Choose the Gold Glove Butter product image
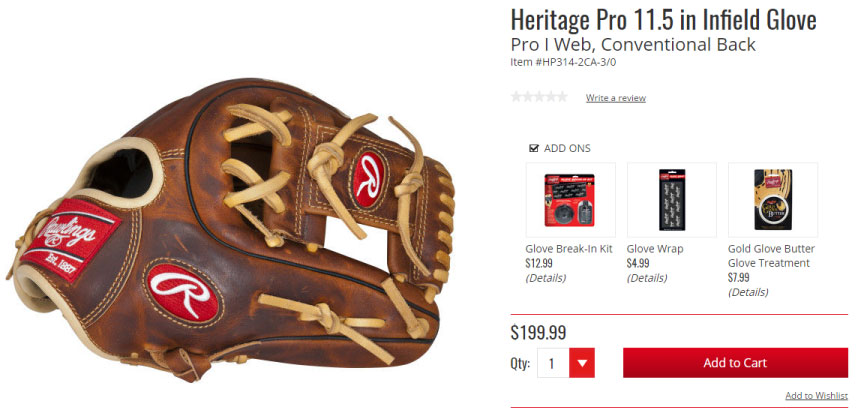The image size is (856, 420). click(772, 200)
